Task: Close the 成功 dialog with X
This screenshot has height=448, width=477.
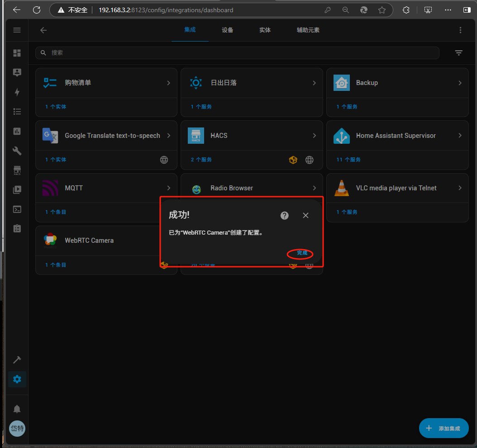Action: [x=305, y=215]
